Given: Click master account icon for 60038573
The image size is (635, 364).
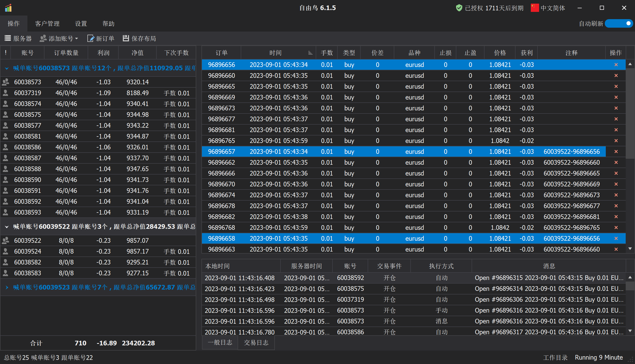Looking at the screenshot, I should 6,82.
